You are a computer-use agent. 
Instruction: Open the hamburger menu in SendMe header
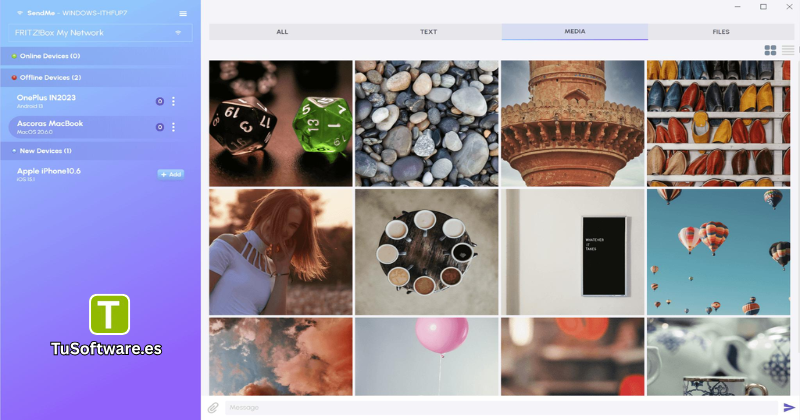(x=183, y=13)
